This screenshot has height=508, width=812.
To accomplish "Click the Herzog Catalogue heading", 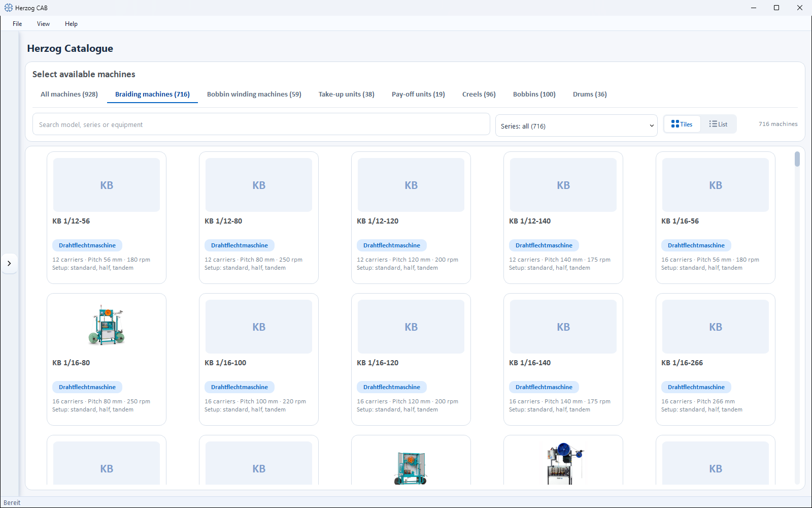I will pyautogui.click(x=70, y=48).
